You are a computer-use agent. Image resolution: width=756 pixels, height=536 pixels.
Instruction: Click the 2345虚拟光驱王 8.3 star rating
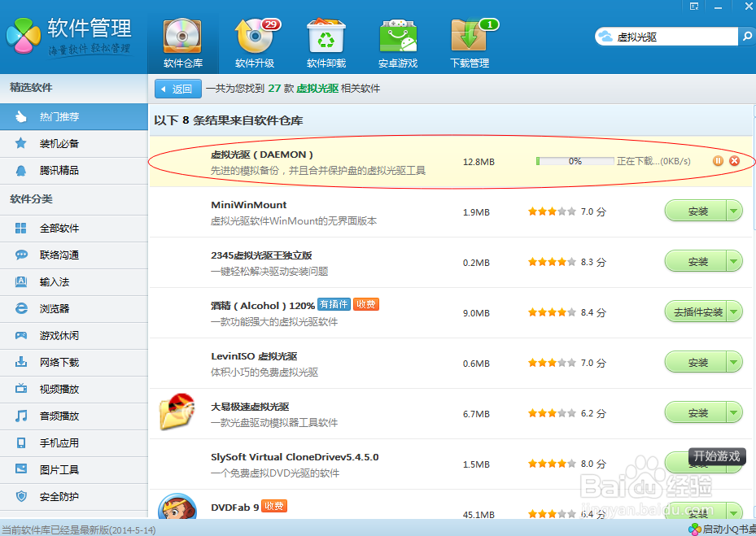(552, 262)
